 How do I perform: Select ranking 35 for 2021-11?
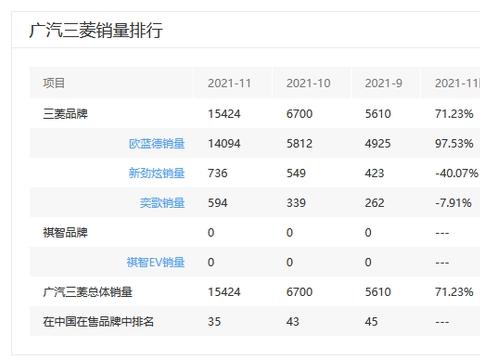pyautogui.click(x=214, y=322)
